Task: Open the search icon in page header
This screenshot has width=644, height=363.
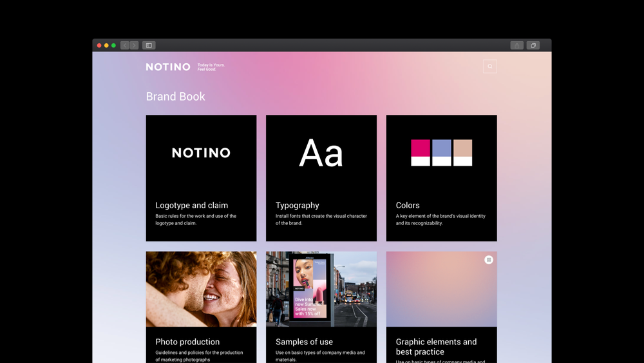Action: pyautogui.click(x=490, y=66)
